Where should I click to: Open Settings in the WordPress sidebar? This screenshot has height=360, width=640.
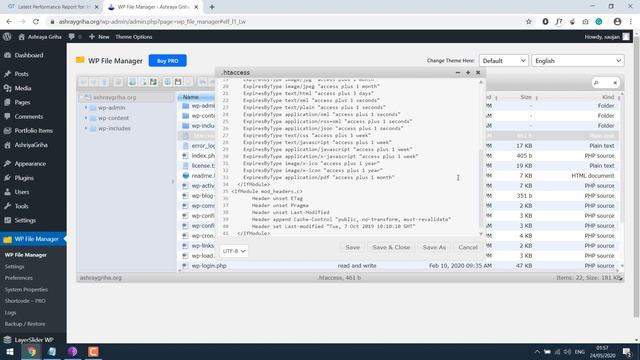point(25,220)
